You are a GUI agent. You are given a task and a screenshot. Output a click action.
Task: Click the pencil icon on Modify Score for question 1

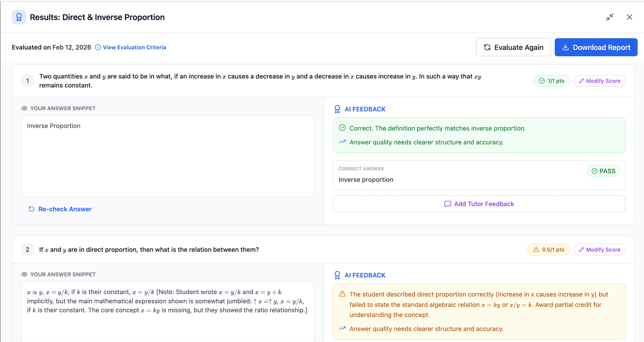(x=582, y=81)
